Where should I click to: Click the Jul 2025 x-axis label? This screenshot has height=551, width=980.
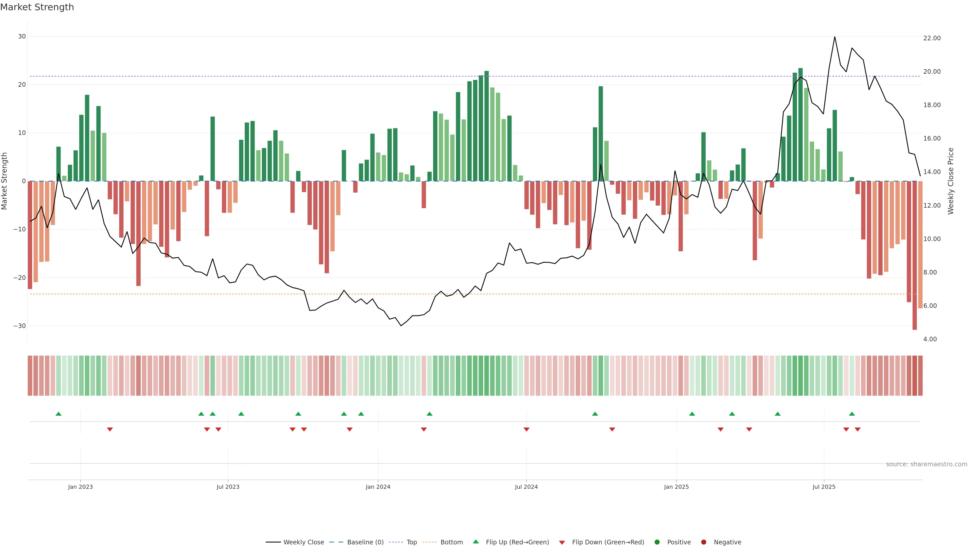coord(824,487)
